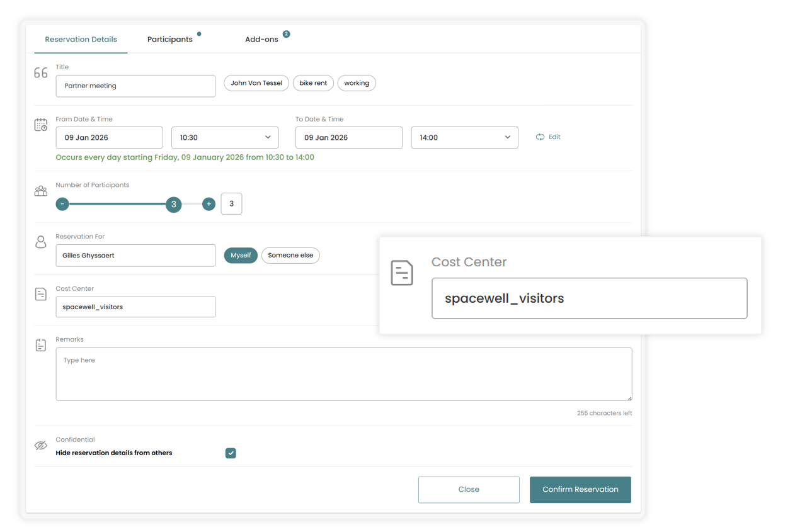Viewport: 795px width, 532px height.
Task: Select the Myself reservation option
Action: click(241, 256)
